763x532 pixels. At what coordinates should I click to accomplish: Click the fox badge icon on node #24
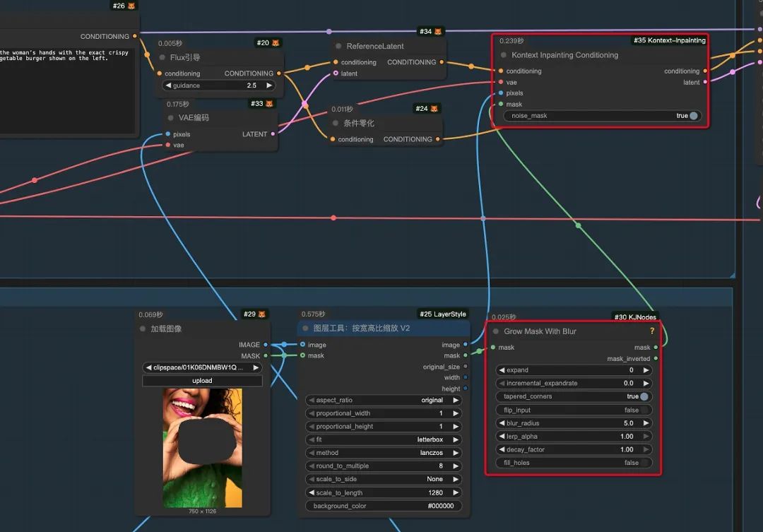click(x=434, y=109)
